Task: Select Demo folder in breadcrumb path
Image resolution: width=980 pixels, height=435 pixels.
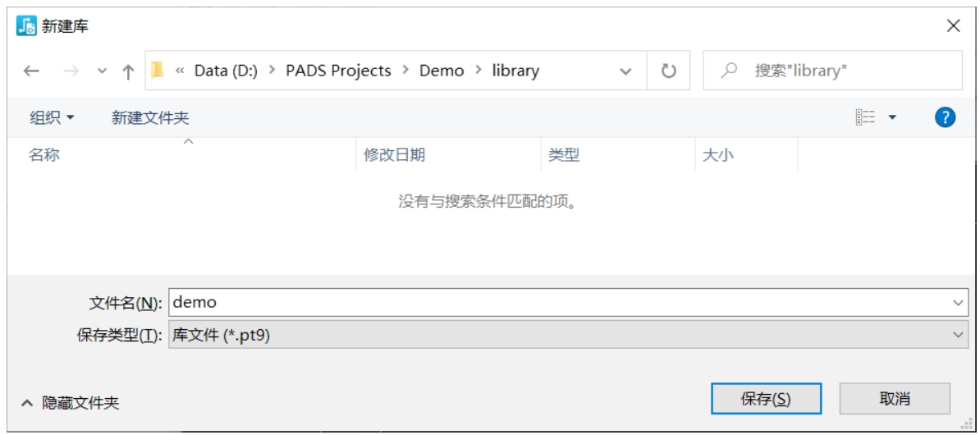Action: (442, 71)
